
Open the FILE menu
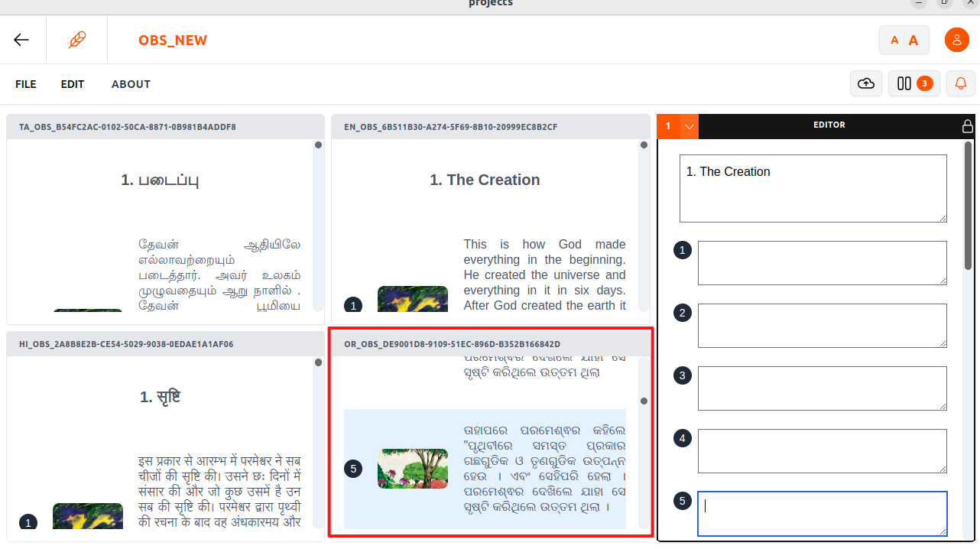coord(25,84)
